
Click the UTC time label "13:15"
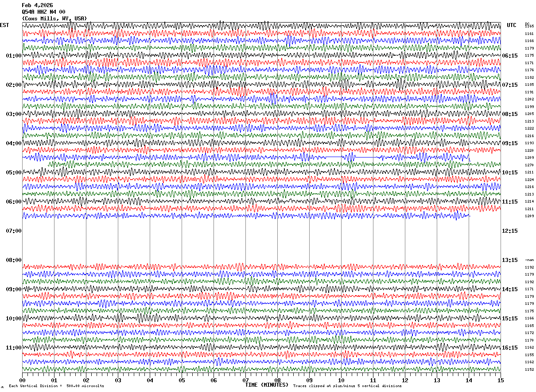pyautogui.click(x=510, y=260)
